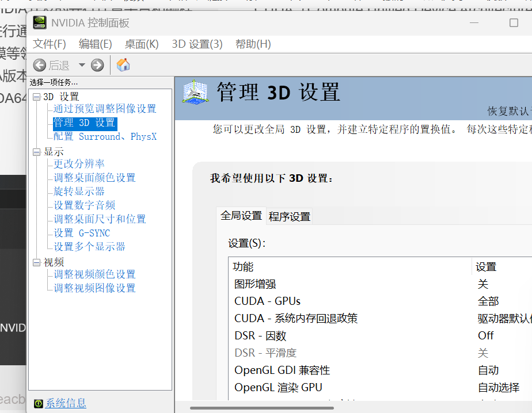Switch to the 全局设置 tab
The image size is (532, 413).
(x=241, y=215)
